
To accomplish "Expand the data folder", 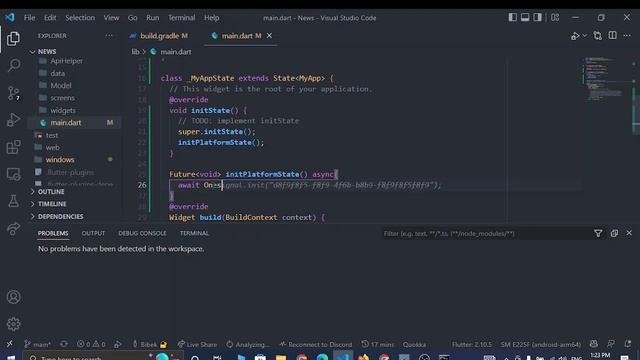I will pyautogui.click(x=57, y=73).
